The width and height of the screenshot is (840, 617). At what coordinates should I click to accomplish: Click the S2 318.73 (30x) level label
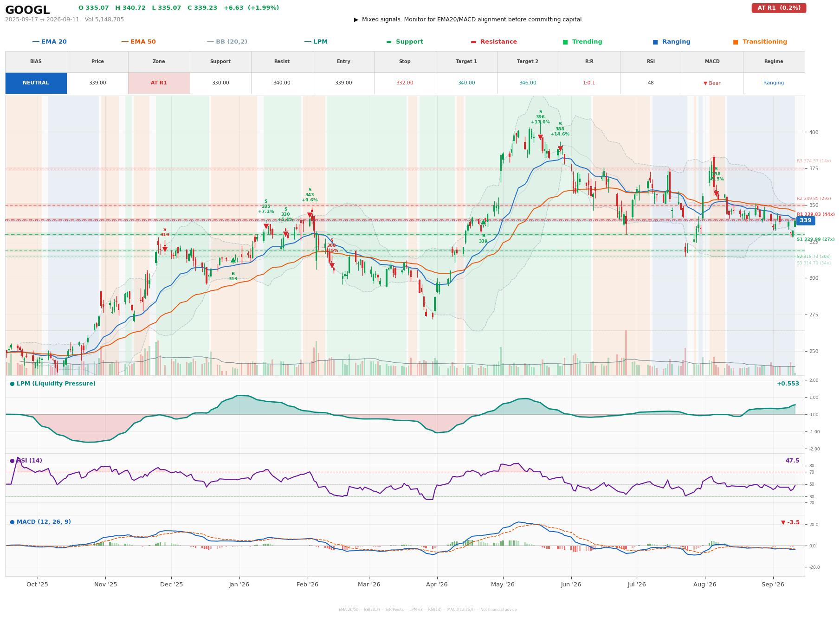tap(814, 257)
